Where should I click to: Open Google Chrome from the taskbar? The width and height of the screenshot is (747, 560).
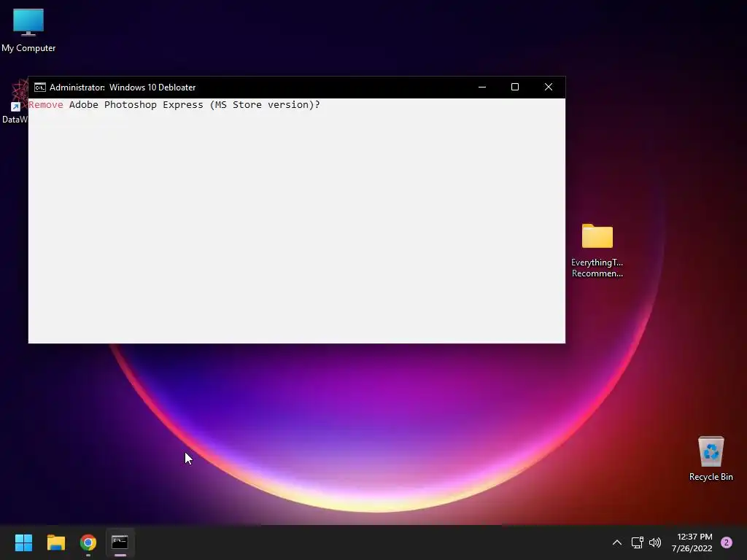coord(88,542)
